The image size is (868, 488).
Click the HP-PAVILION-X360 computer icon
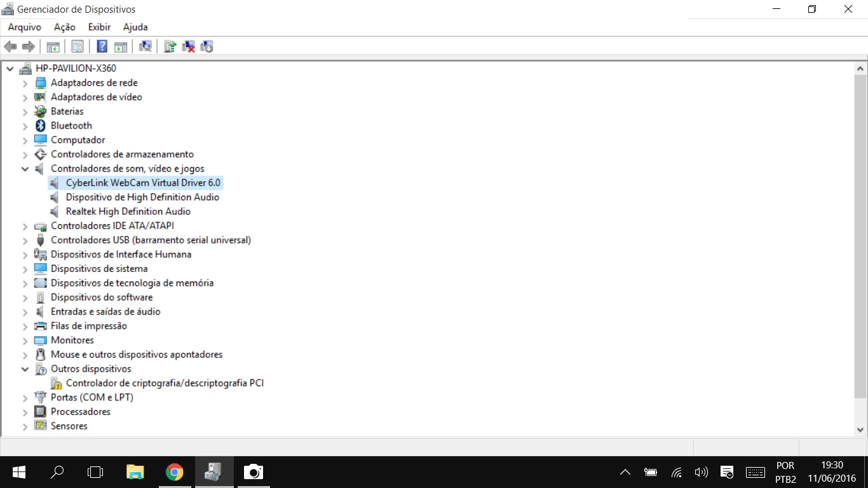point(25,69)
